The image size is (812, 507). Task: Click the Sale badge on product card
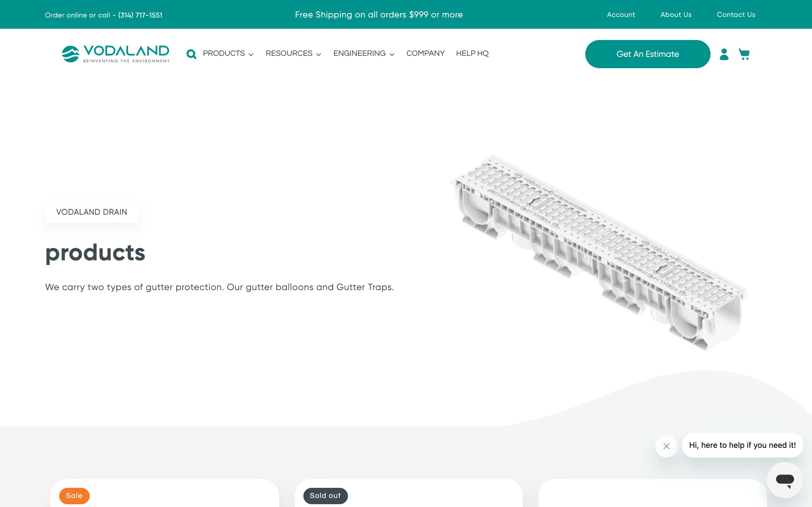coord(74,496)
